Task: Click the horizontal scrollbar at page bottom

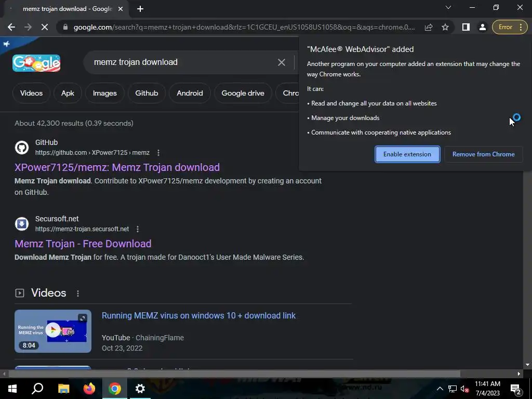Action: click(234, 374)
